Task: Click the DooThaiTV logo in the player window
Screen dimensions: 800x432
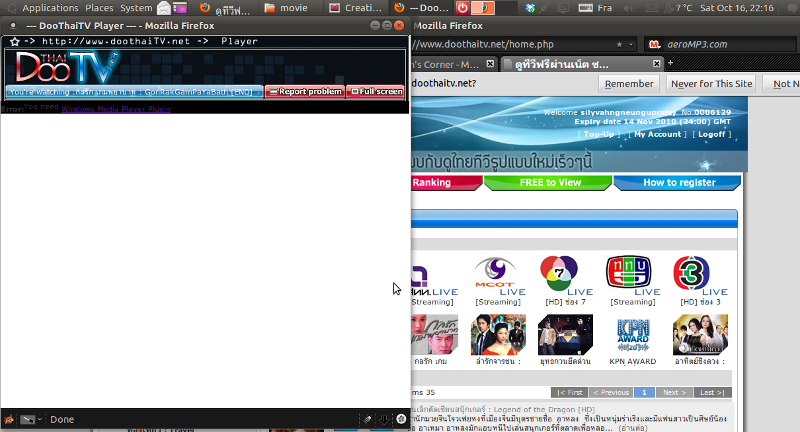Action: (x=67, y=67)
